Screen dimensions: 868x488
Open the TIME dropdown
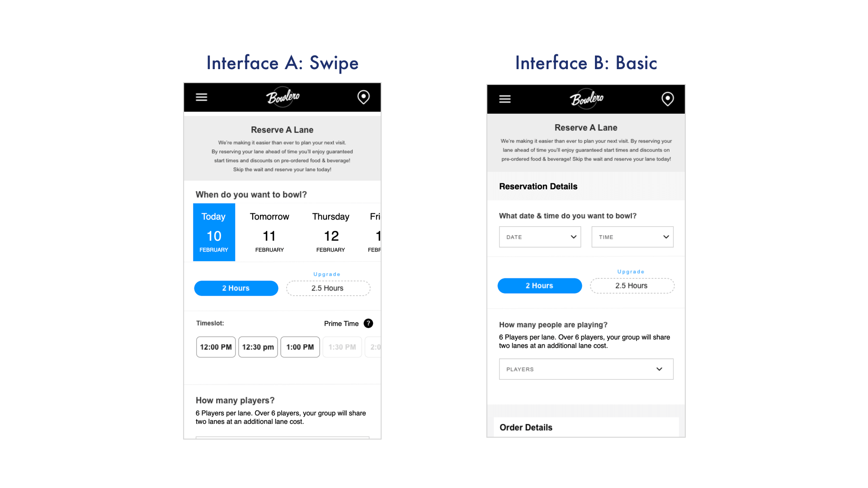632,237
